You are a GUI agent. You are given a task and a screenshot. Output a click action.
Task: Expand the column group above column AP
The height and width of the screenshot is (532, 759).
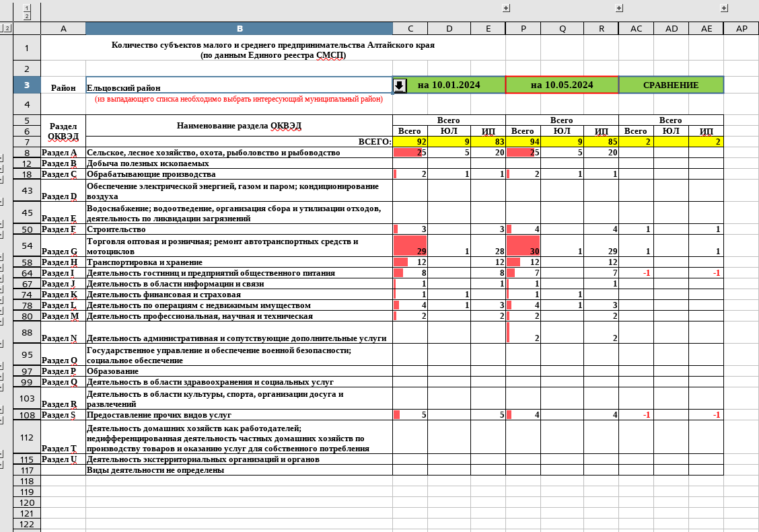(x=723, y=8)
